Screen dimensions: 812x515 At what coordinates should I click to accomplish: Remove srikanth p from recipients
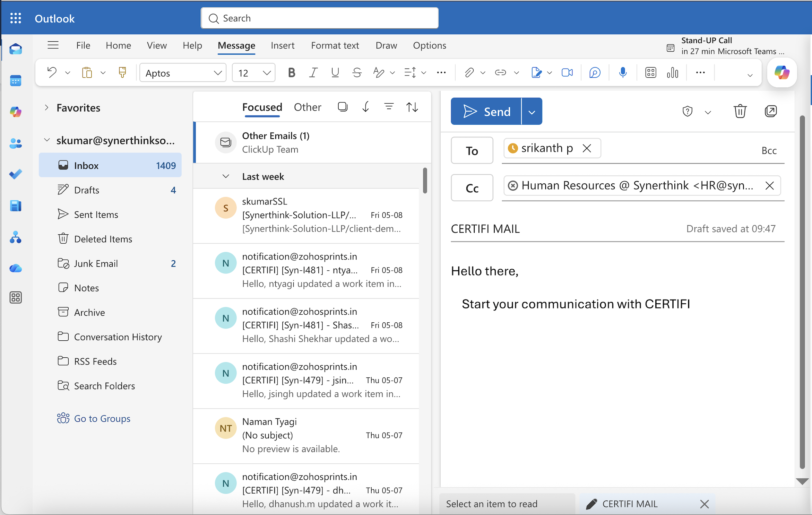pyautogui.click(x=587, y=148)
